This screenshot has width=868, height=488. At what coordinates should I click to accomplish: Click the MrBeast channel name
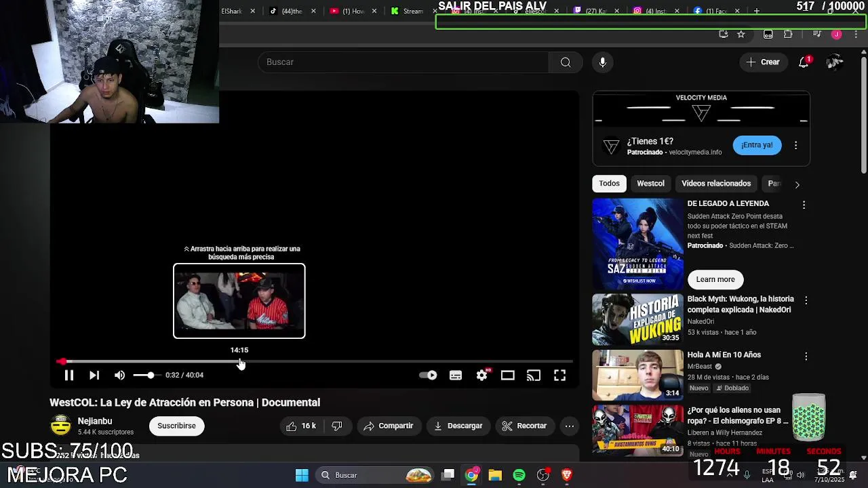click(699, 367)
